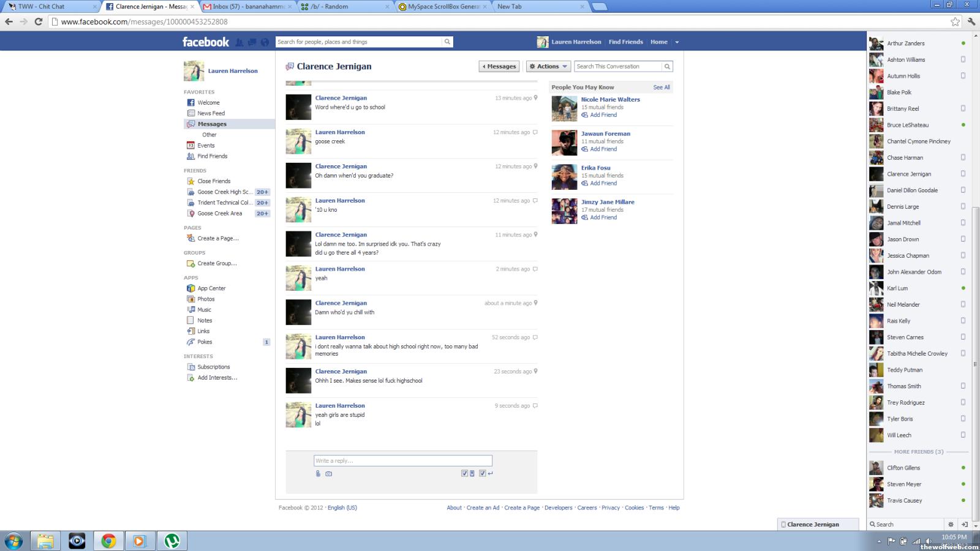Click the Search This Conversation magnifier icon
This screenshot has width=980, height=551.
coord(667,66)
